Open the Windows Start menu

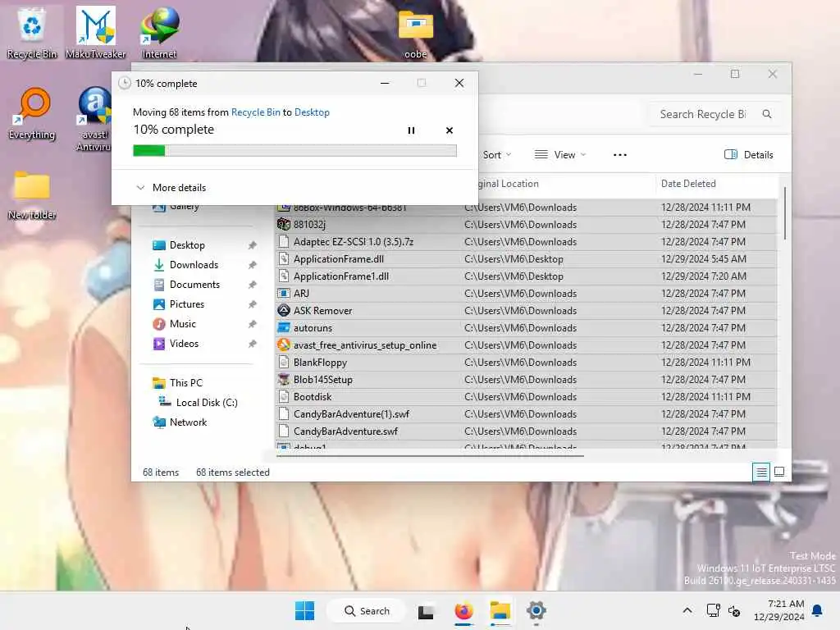305,610
